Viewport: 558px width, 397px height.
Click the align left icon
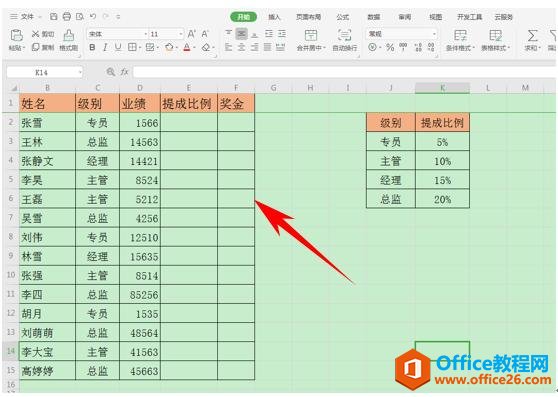tap(229, 47)
